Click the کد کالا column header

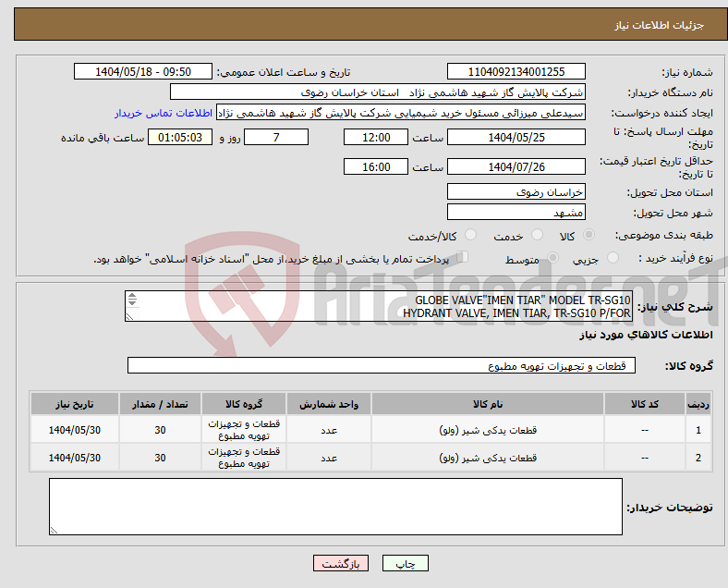pyautogui.click(x=645, y=404)
